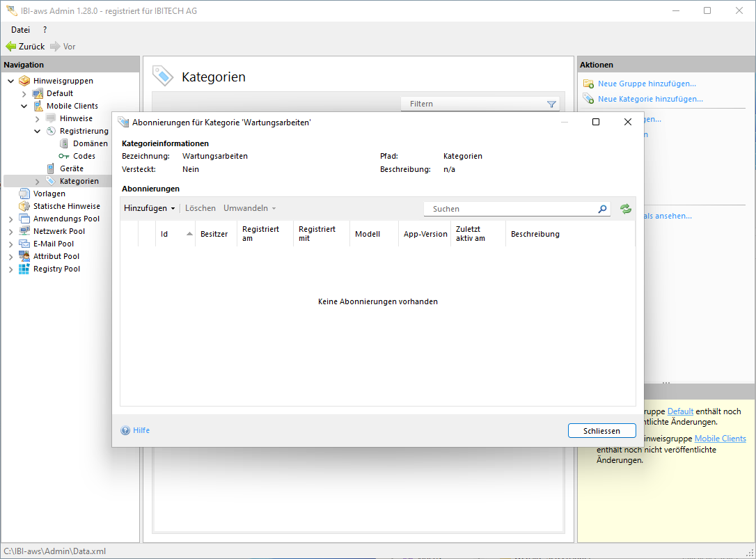Select Geräte in the navigation tree
The height and width of the screenshot is (559, 756).
(71, 168)
